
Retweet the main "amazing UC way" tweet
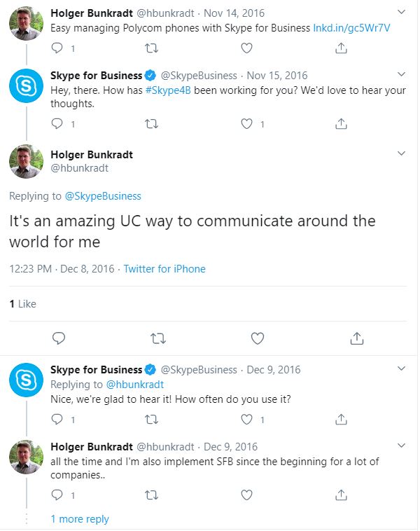click(x=158, y=338)
